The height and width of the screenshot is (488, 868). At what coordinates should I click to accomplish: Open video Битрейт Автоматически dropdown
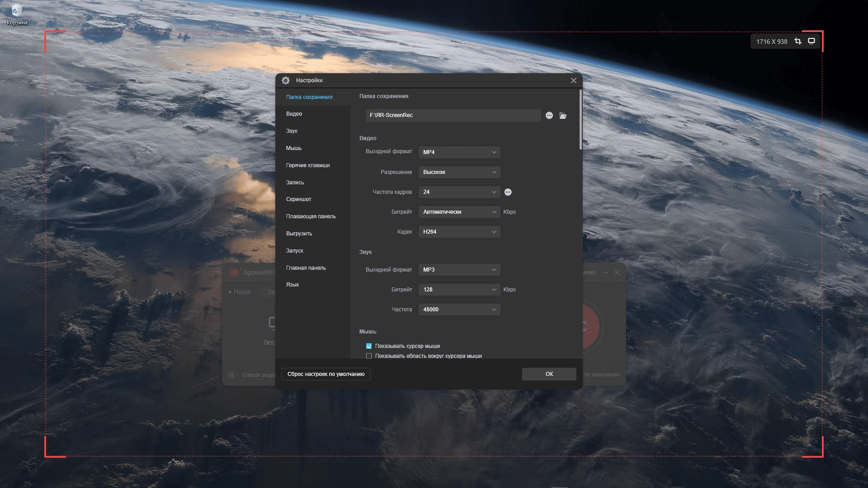459,212
